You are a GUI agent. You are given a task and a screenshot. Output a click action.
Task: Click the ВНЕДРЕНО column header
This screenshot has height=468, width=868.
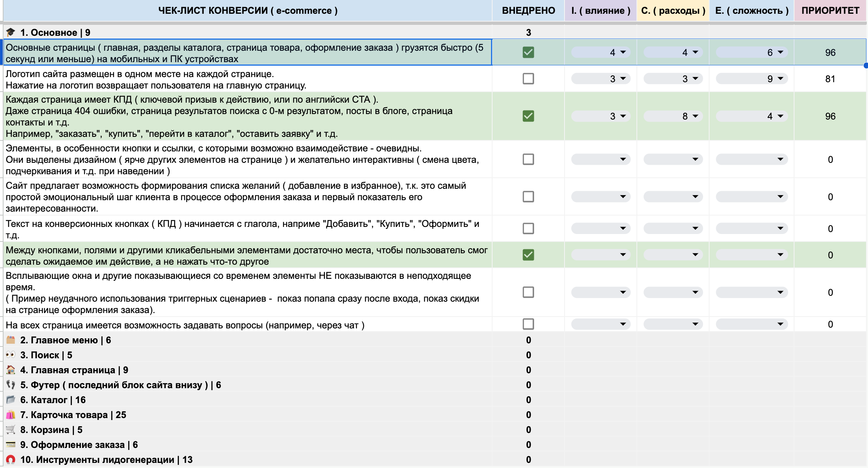pyautogui.click(x=528, y=11)
